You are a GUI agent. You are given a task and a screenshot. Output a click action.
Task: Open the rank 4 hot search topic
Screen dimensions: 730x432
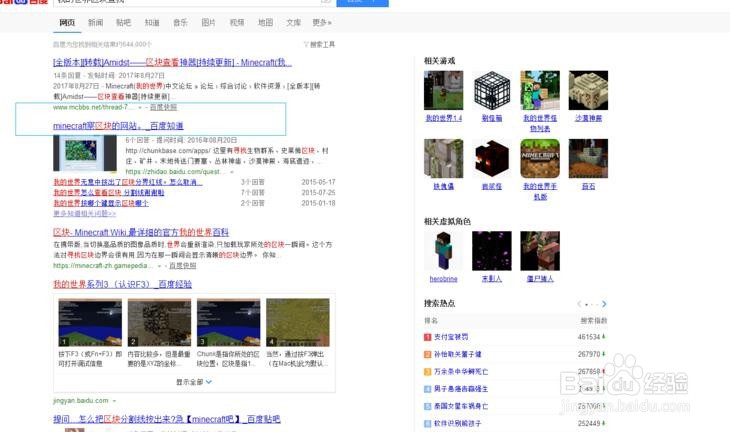point(461,389)
